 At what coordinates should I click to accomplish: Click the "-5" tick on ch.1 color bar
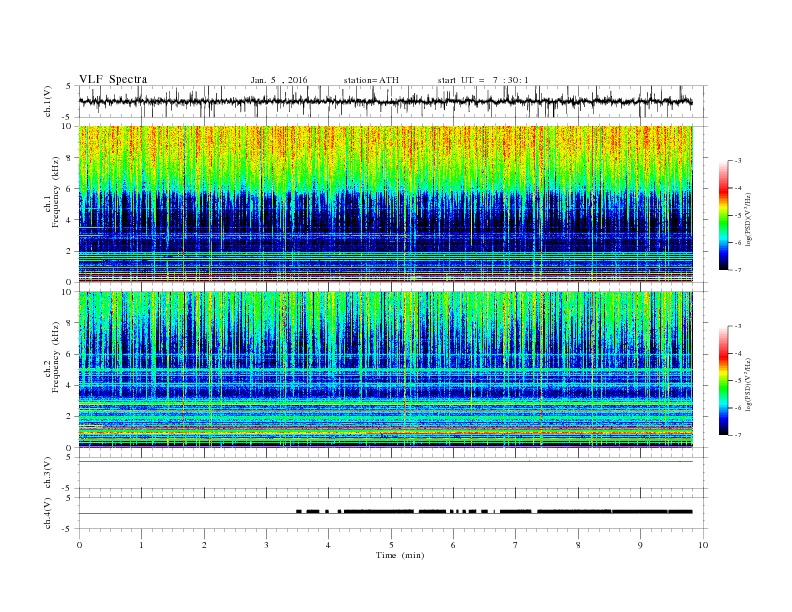(x=738, y=216)
